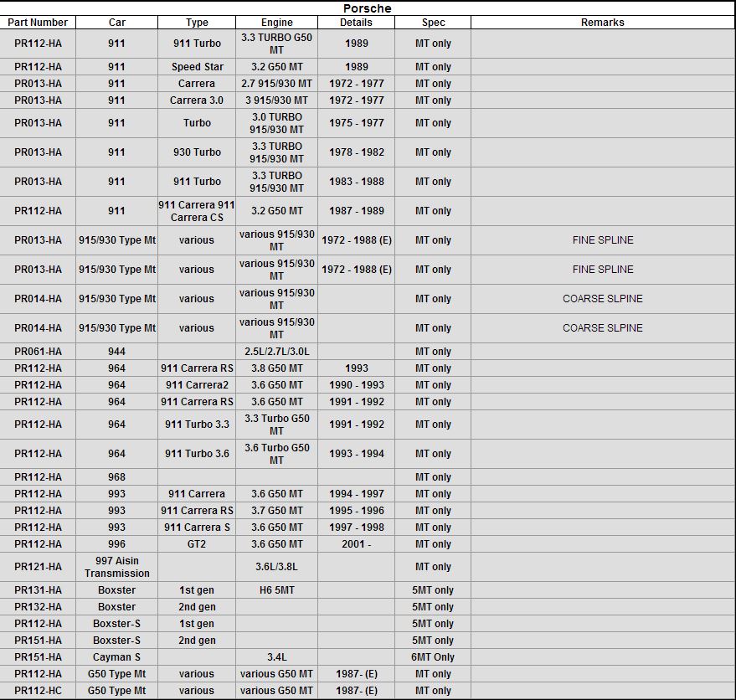The height and width of the screenshot is (700, 736).
Task: Click the Porsche table title
Action: [x=368, y=8]
